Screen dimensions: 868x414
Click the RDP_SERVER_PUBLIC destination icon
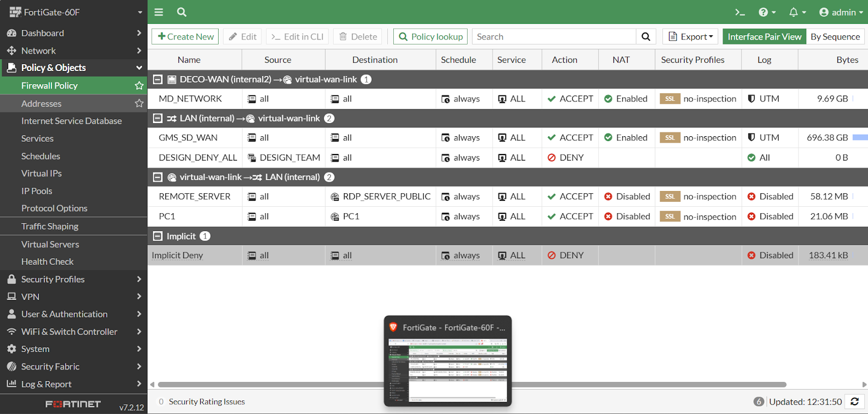click(335, 196)
